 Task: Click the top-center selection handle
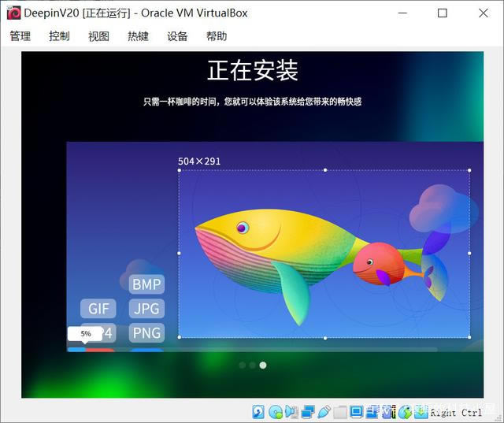tap(325, 170)
